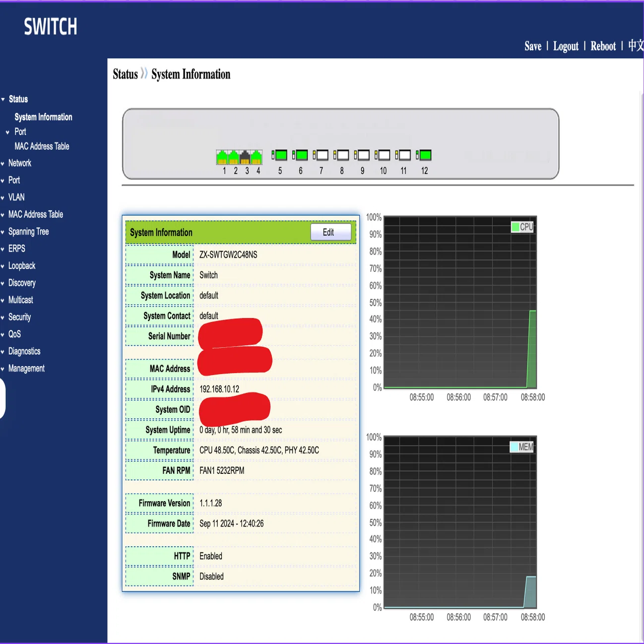Expand the top-level Port menu

coord(14,180)
